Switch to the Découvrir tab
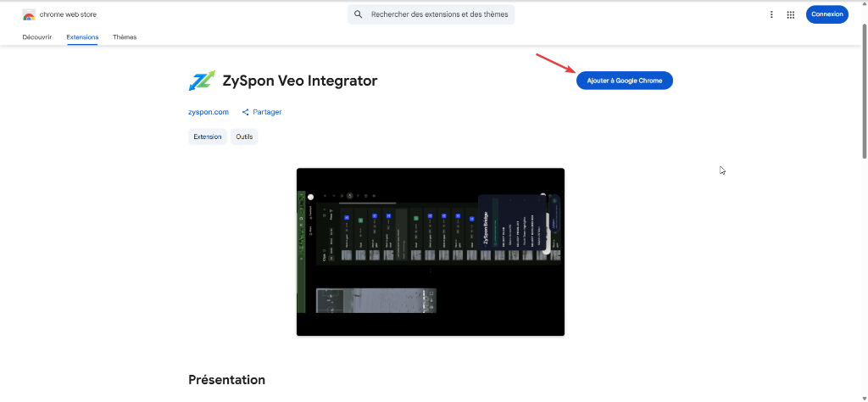The height and width of the screenshot is (402, 868). point(37,37)
